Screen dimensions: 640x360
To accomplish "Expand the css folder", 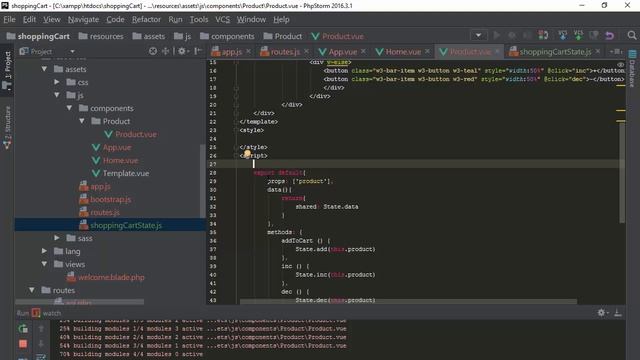I will (57, 82).
